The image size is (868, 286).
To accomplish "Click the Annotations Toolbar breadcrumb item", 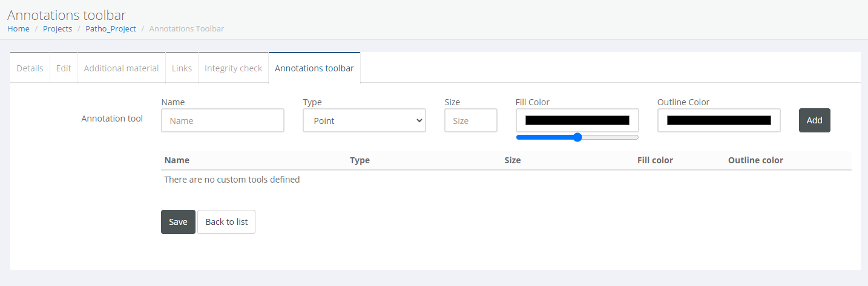I will pos(186,29).
